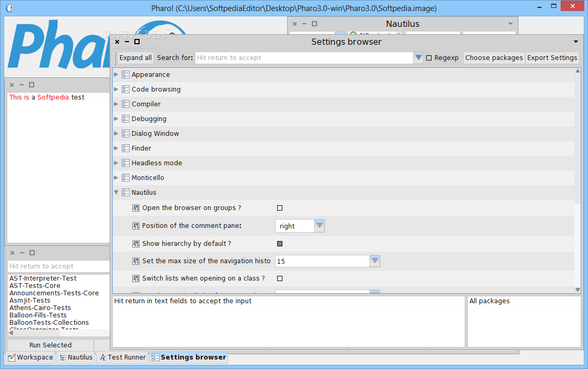588x369 pixels.
Task: Expand the Debugging tree node
Action: click(116, 119)
